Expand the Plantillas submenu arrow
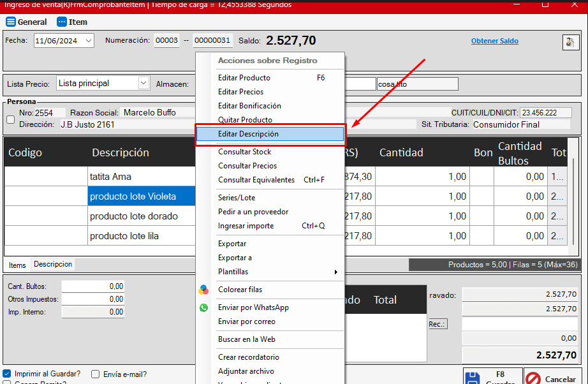Viewport: 588px width, 384px height. pos(336,272)
